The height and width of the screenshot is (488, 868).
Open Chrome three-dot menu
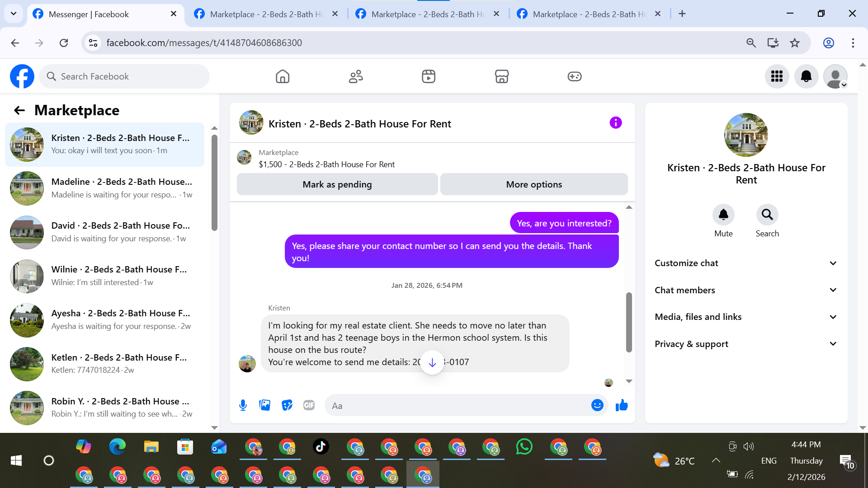click(x=853, y=43)
